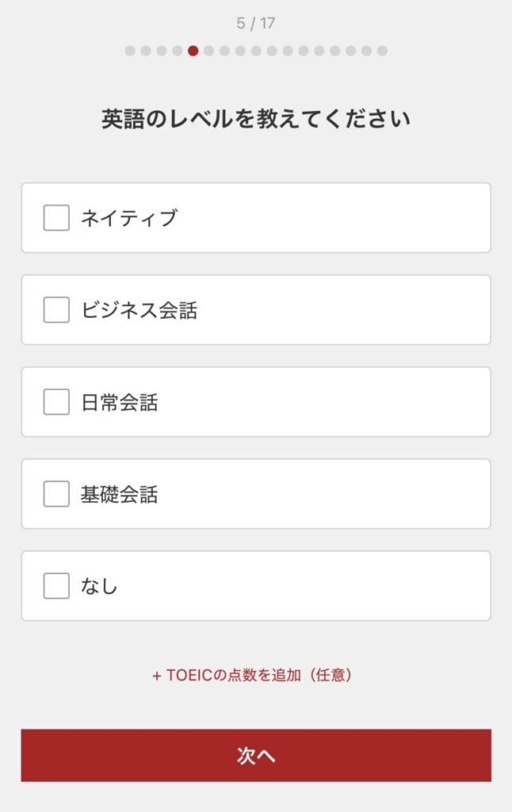Tap the ネイティブ option label text
Viewport: 512px width, 812px height.
[128, 218]
